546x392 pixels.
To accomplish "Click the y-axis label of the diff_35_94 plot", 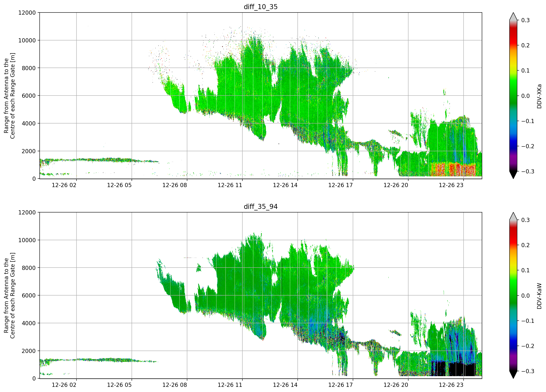I will coord(9,295).
